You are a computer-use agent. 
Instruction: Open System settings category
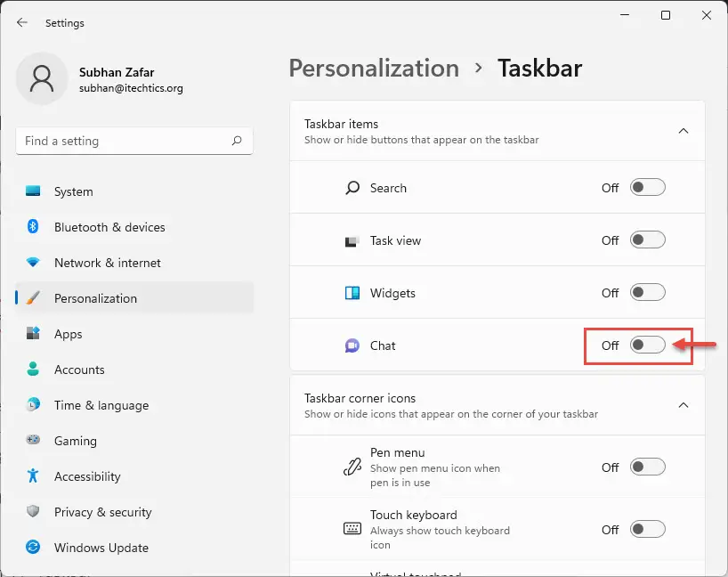(x=134, y=191)
